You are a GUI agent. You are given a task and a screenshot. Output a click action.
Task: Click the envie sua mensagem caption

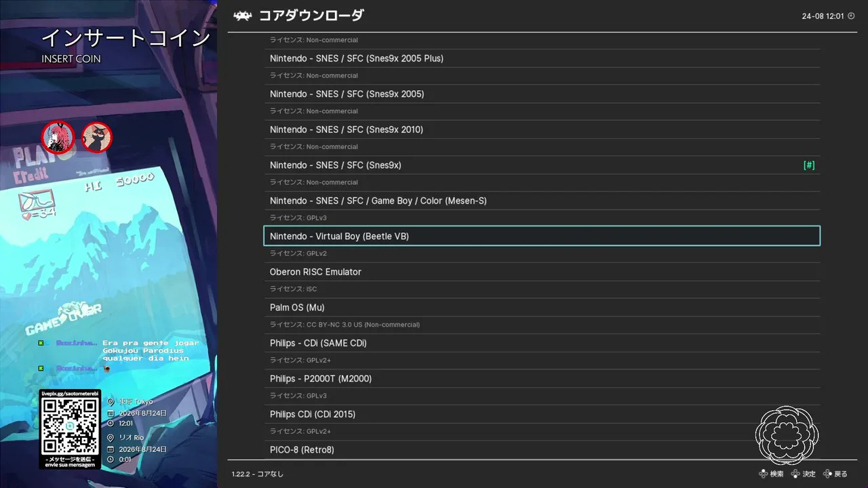click(70, 465)
